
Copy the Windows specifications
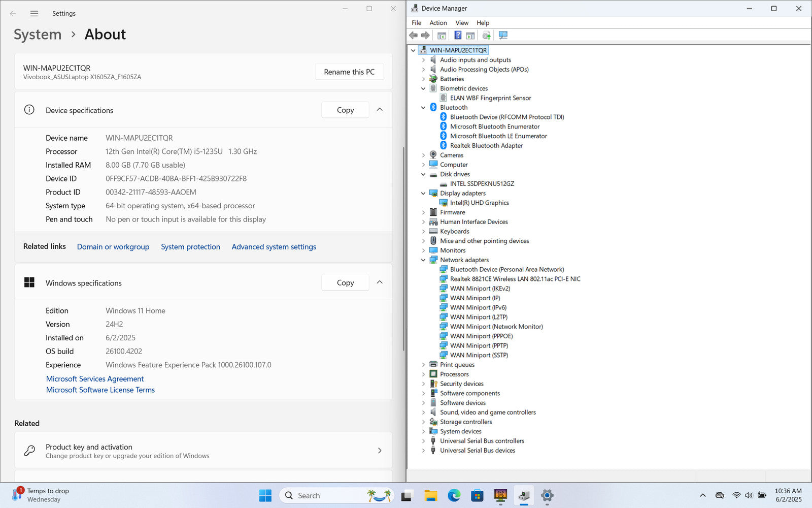(x=345, y=282)
